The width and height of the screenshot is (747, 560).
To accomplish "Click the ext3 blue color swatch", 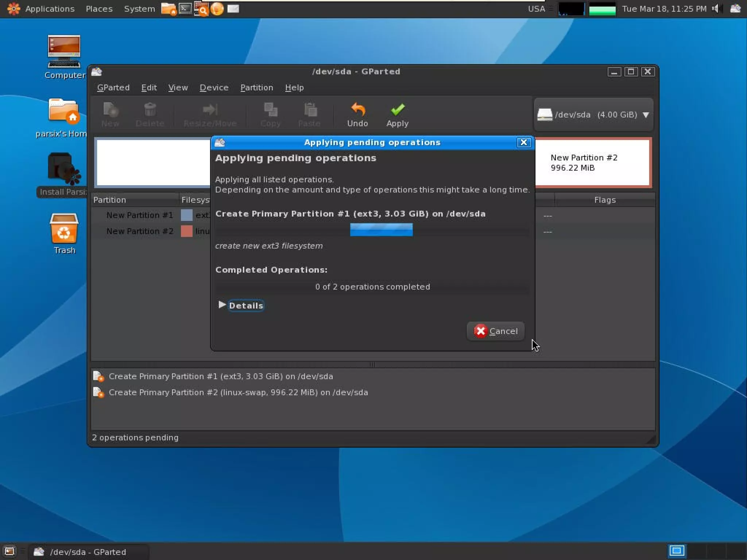I will (x=186, y=215).
